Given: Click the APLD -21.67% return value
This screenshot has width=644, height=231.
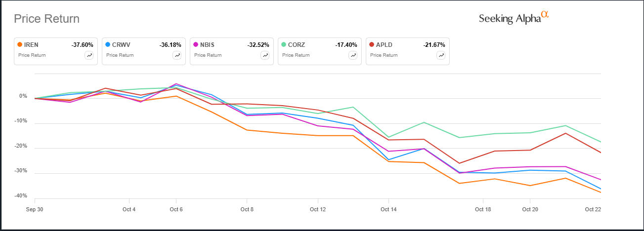Looking at the screenshot, I should (x=434, y=45).
